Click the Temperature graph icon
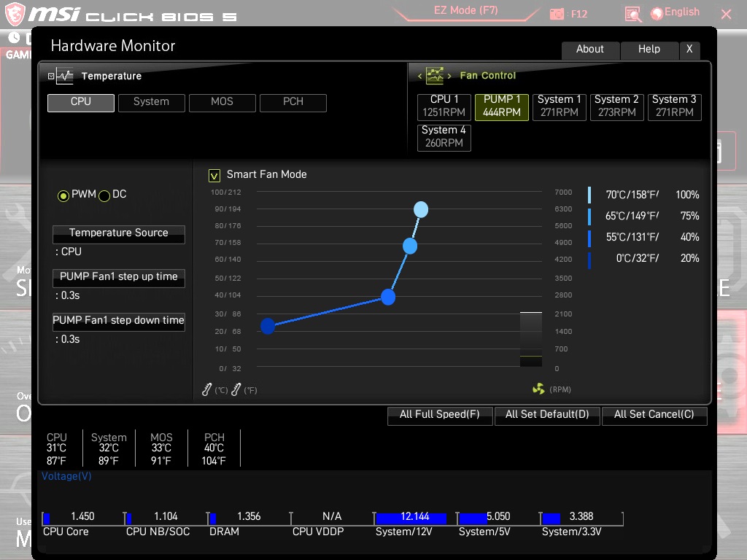The width and height of the screenshot is (747, 560). pyautogui.click(x=65, y=76)
